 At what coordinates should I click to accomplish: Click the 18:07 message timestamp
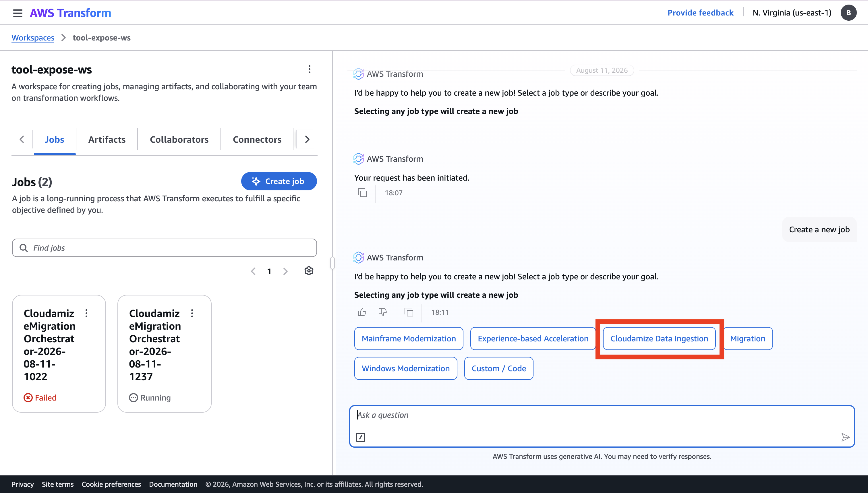click(x=393, y=193)
